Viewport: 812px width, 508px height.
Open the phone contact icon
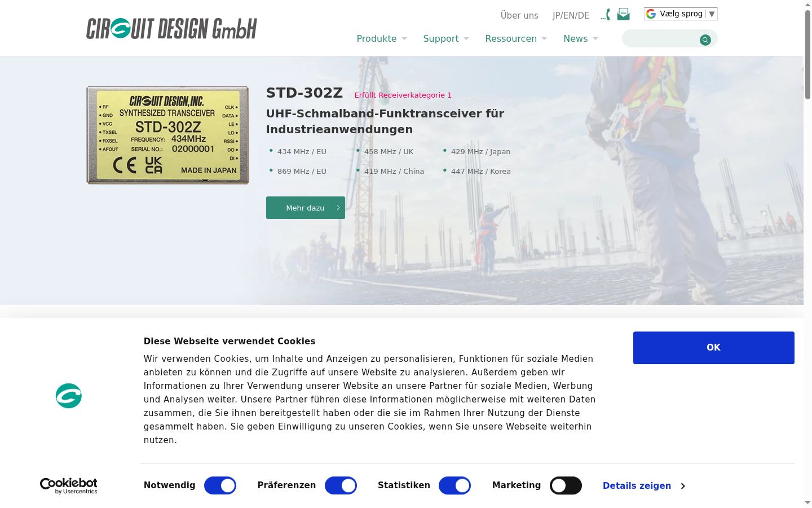[x=605, y=15]
